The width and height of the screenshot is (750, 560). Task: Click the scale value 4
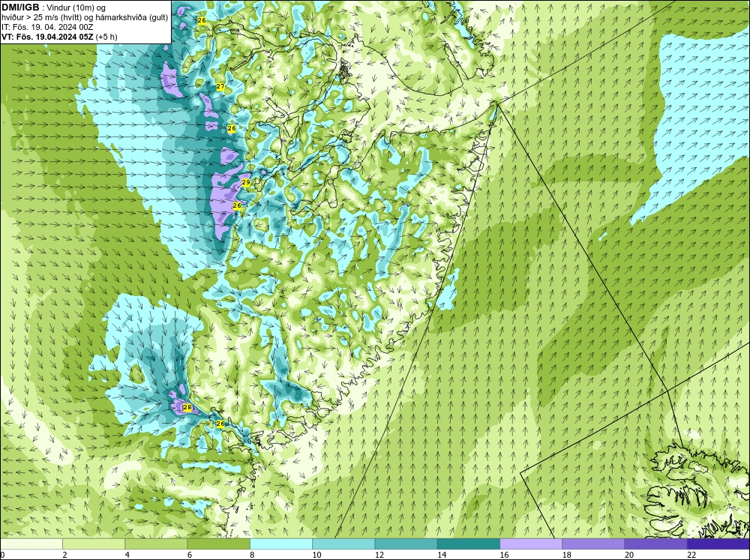coord(127,555)
